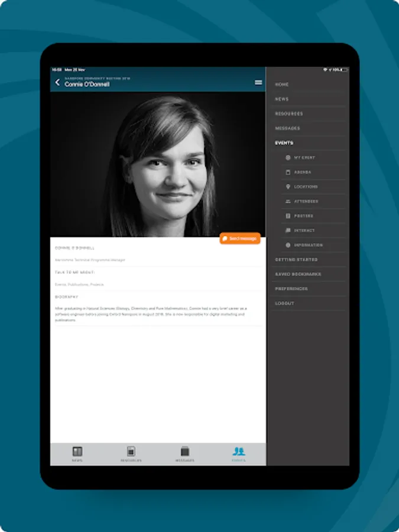The height and width of the screenshot is (532, 399).
Task: Click the My Event globe icon
Action: pos(288,157)
